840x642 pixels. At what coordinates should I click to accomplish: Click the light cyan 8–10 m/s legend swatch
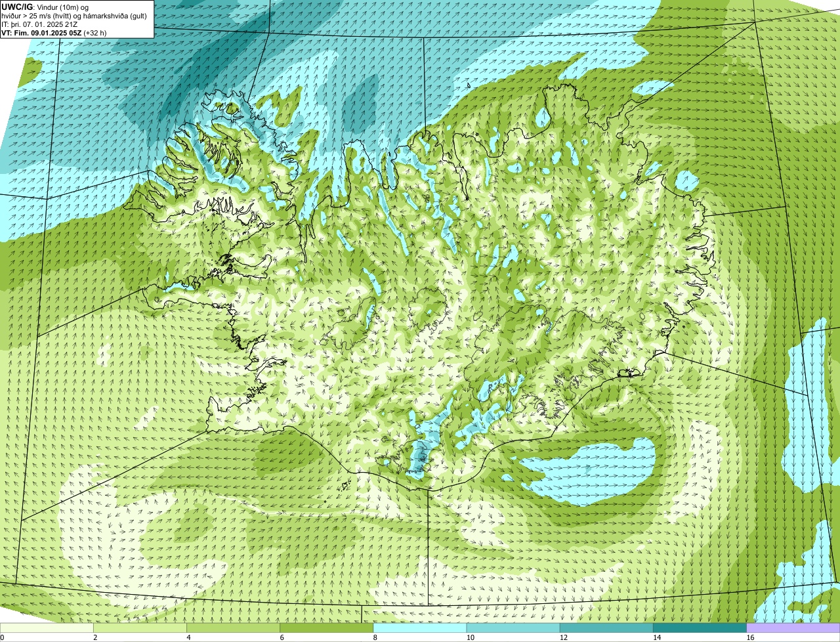coord(421,628)
